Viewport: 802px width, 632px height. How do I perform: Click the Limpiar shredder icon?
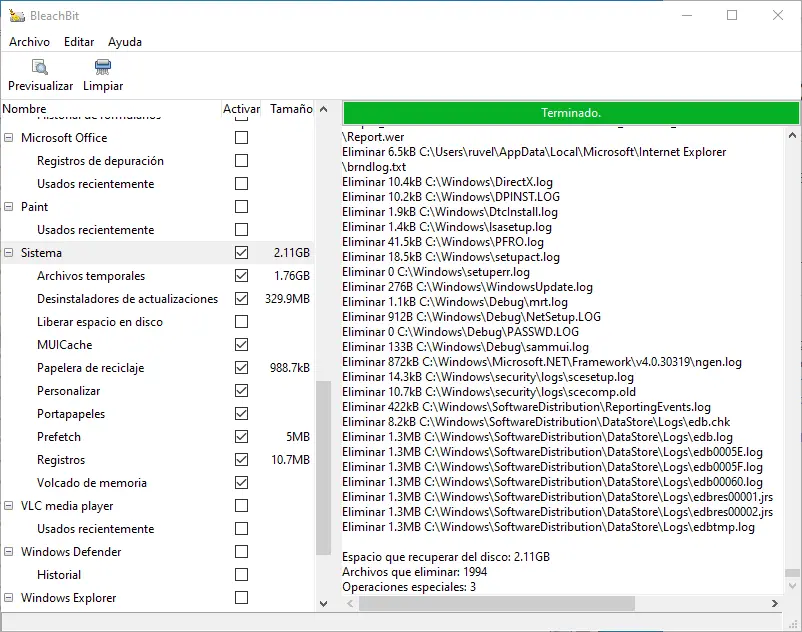[103, 67]
